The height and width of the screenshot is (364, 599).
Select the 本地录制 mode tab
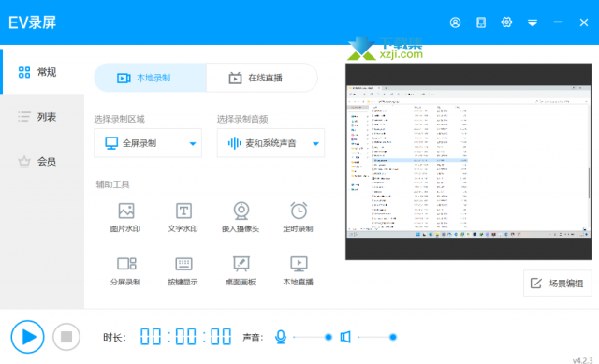coord(151,78)
